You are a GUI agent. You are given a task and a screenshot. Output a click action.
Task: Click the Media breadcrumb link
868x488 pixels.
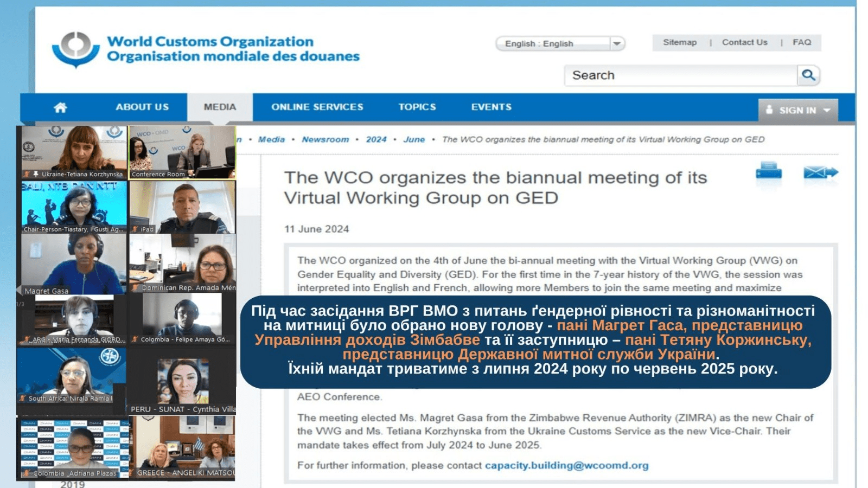(x=271, y=139)
